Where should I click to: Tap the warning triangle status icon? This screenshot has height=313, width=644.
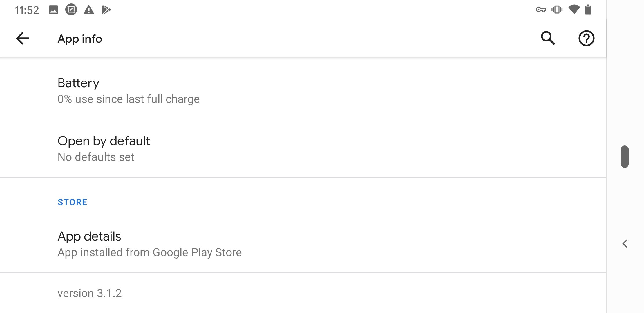pyautogui.click(x=89, y=10)
